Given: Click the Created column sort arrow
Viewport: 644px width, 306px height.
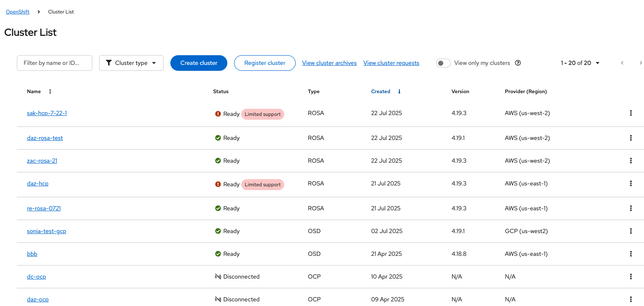Looking at the screenshot, I should [x=399, y=91].
